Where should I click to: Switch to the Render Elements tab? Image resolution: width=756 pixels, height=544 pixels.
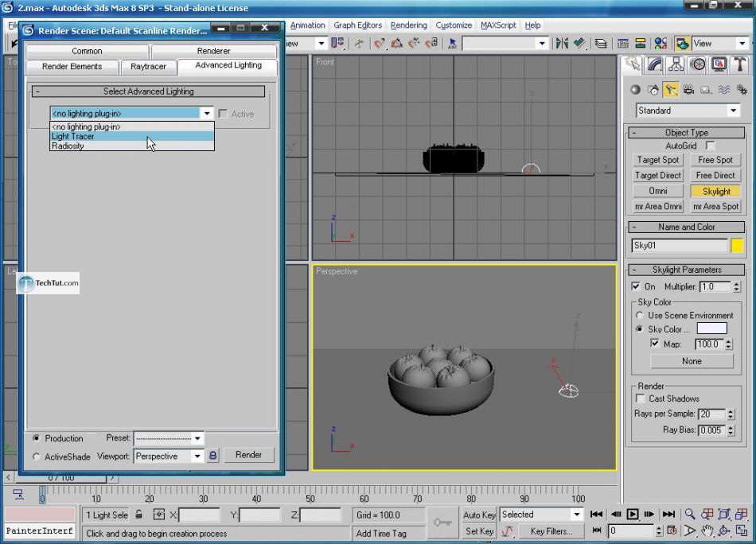72,67
